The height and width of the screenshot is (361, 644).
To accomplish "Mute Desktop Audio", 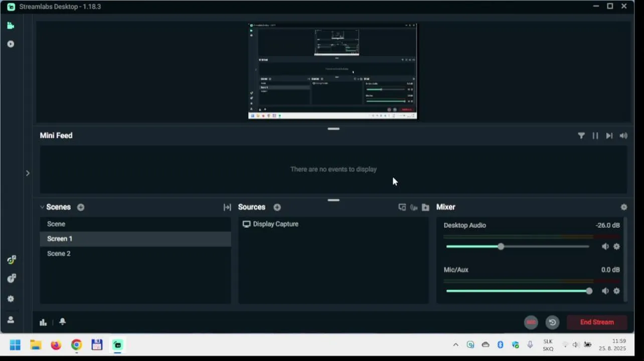I will 605,247.
